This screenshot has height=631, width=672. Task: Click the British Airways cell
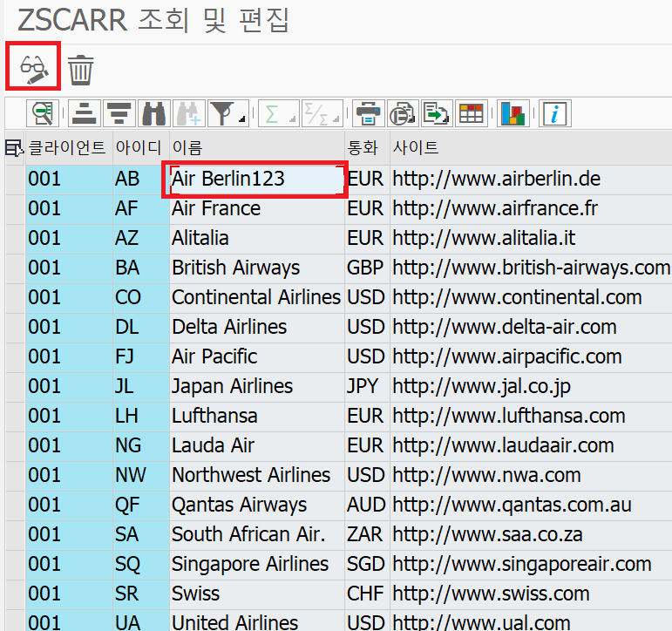click(257, 268)
